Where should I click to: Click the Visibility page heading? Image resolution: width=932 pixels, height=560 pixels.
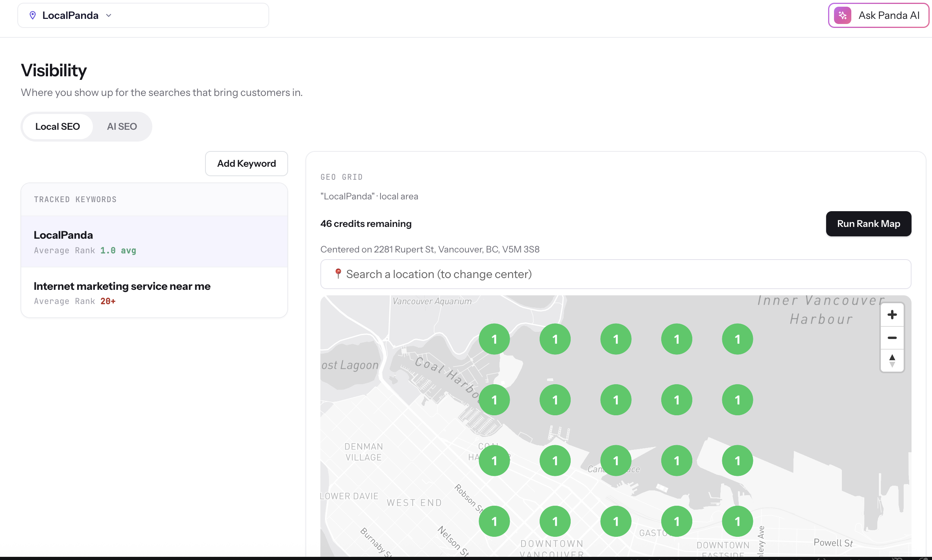point(54,70)
